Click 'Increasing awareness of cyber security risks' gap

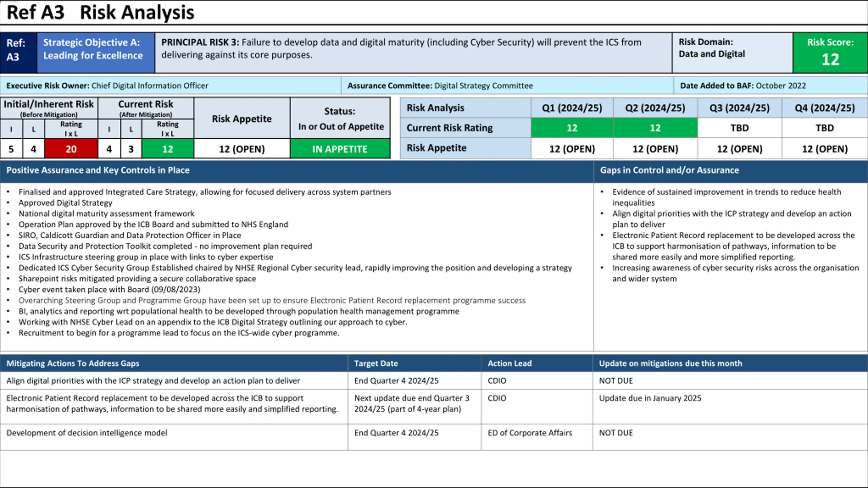(x=735, y=273)
